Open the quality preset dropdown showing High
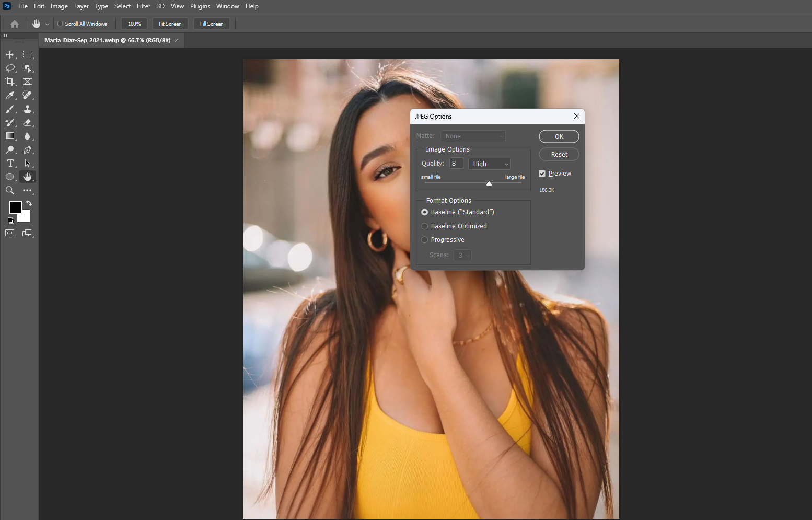The width and height of the screenshot is (812, 520). [x=489, y=164]
